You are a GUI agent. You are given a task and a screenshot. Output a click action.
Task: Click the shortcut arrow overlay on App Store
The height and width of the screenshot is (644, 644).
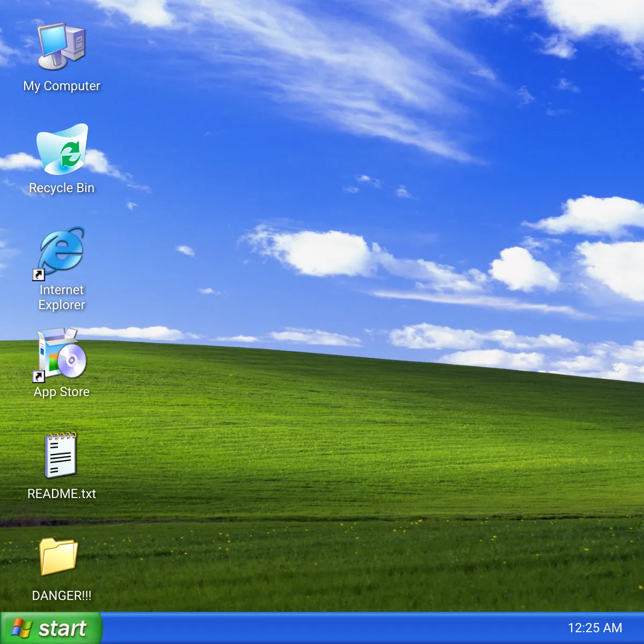[x=39, y=376]
